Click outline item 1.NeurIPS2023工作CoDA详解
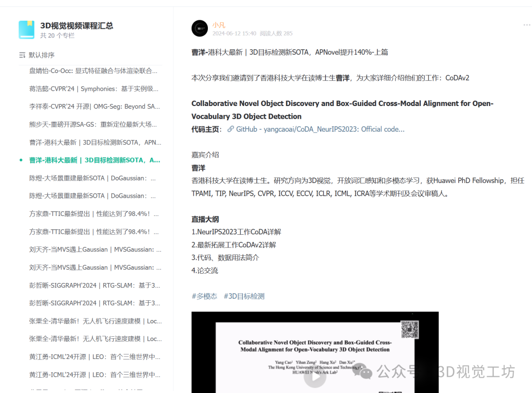Viewport: 532px width, 393px height. [x=236, y=232]
